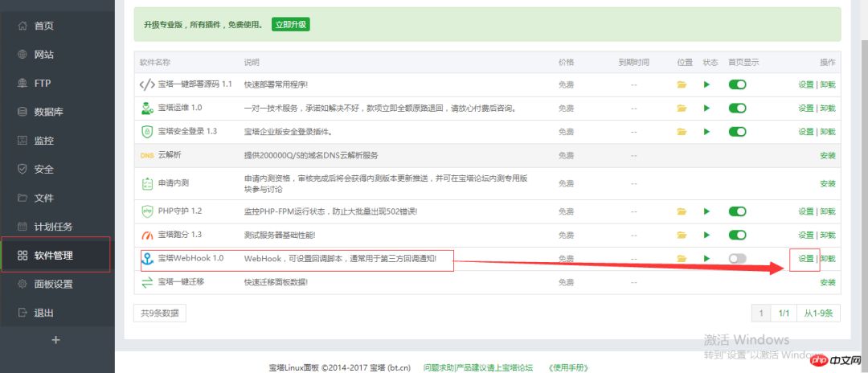Click the 退出 logout icon

(x=23, y=313)
